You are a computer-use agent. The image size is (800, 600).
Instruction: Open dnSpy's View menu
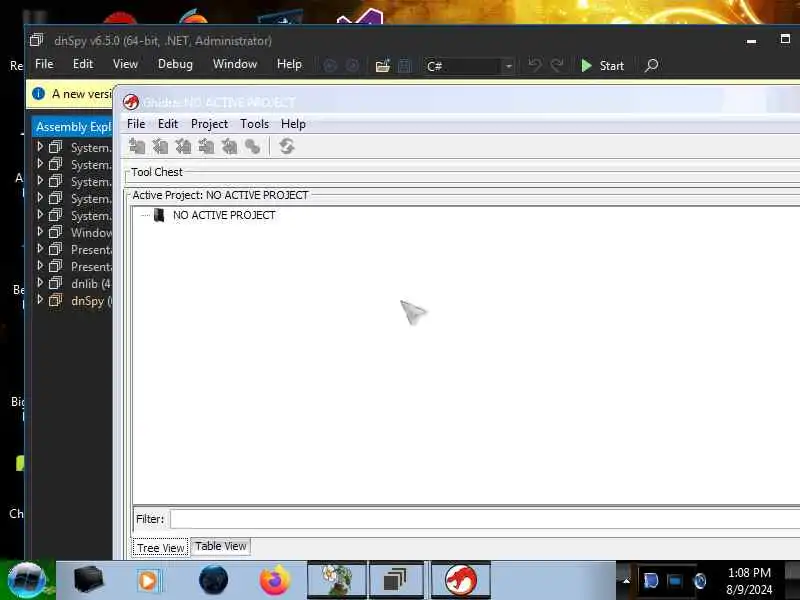125,64
